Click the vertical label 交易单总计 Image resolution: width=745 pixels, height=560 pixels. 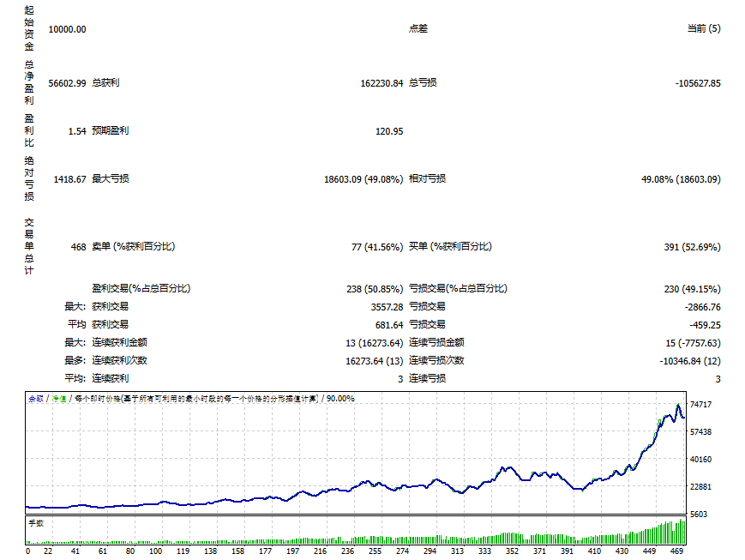pos(29,246)
